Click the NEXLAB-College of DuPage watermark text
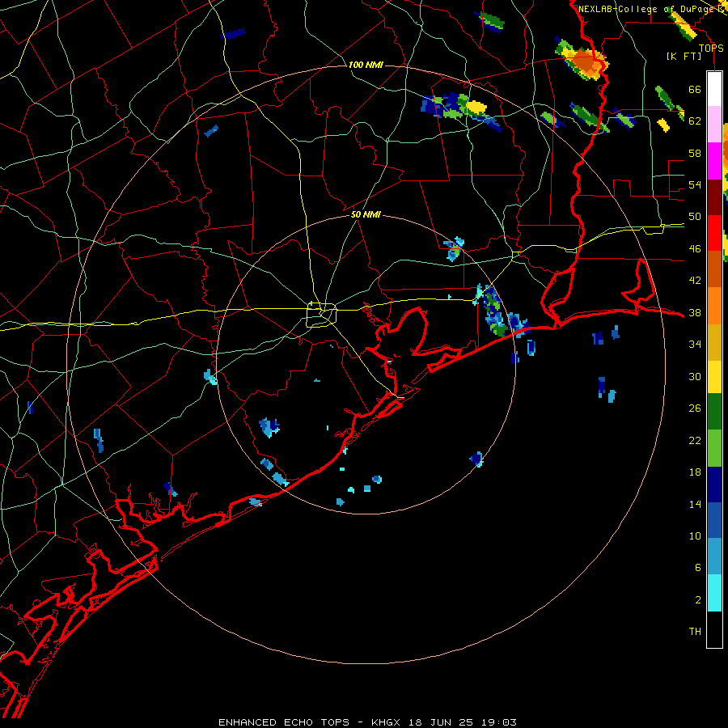728x728 pixels. (651, 9)
